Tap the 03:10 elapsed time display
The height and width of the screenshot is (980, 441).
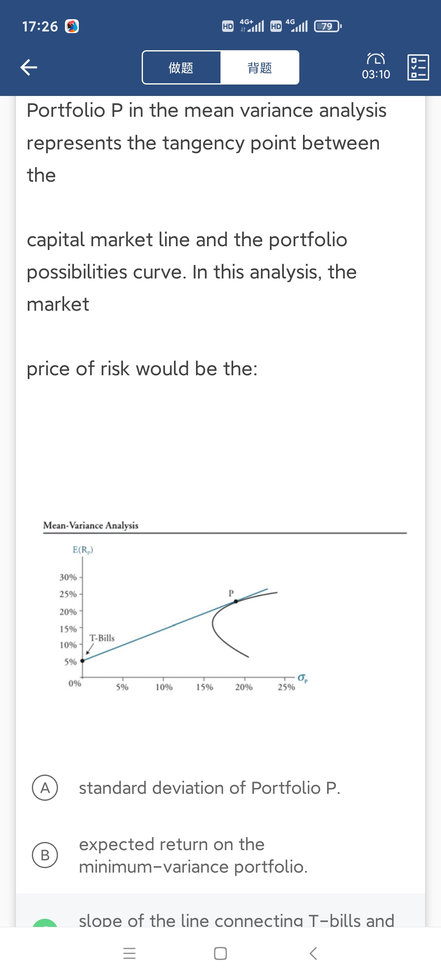pos(376,74)
